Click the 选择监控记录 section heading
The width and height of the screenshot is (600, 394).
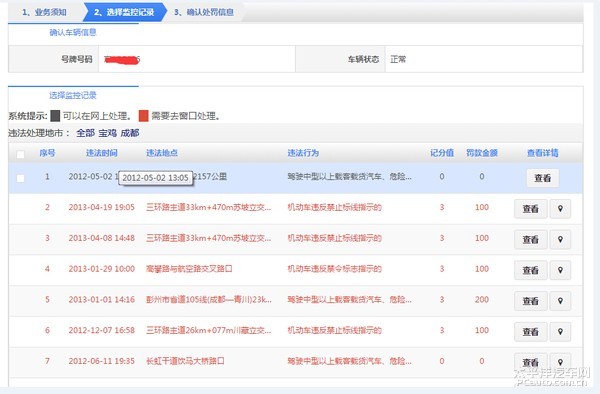73,95
